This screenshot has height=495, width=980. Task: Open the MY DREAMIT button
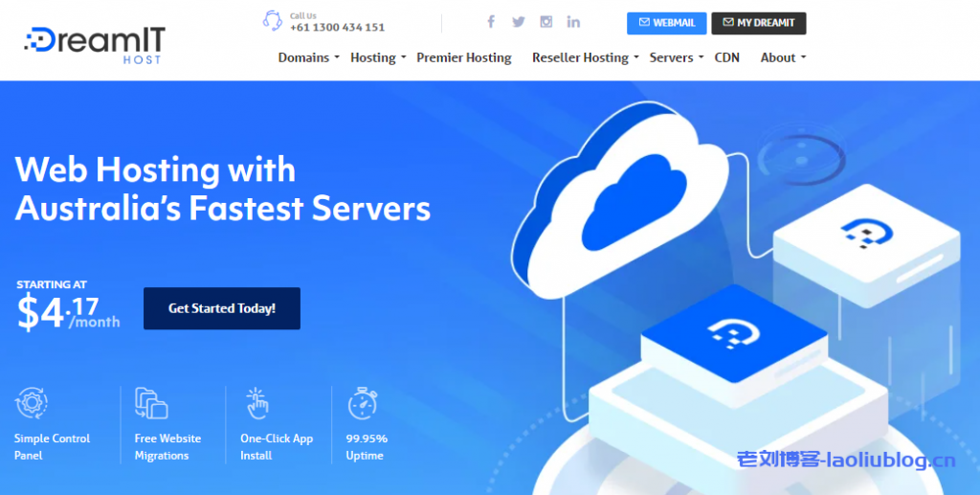[759, 23]
